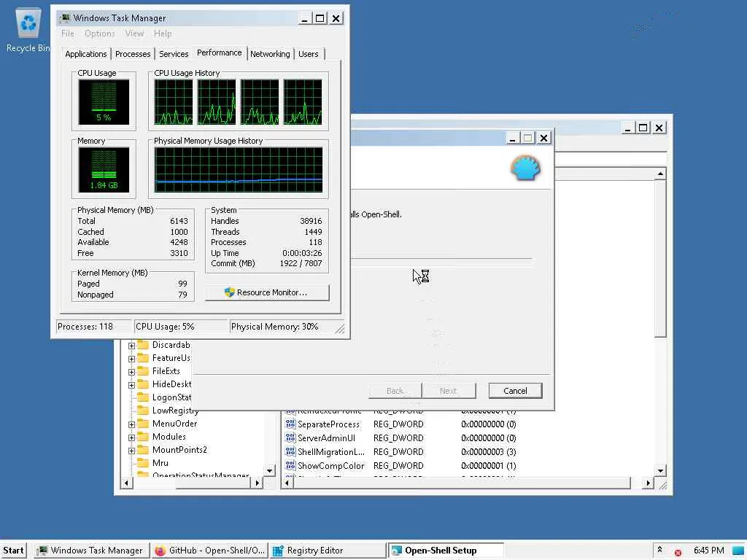
Task: Select the MountPoints2 folder icon
Action: click(143, 449)
